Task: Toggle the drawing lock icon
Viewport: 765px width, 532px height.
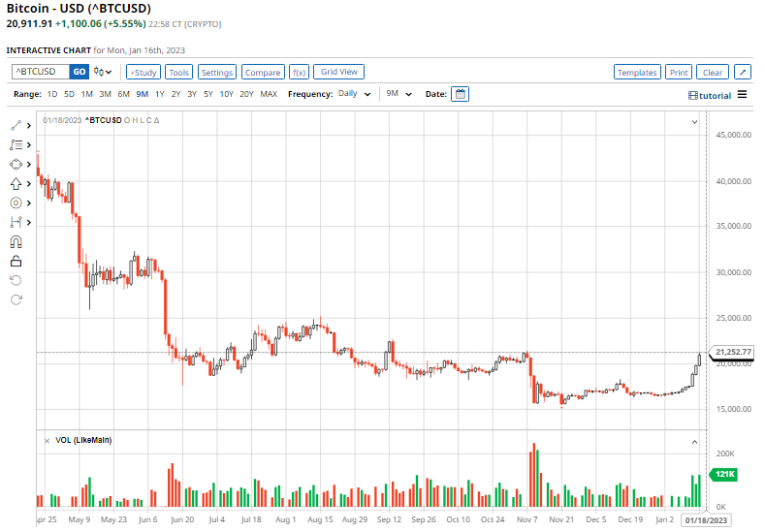Action: click(x=16, y=262)
